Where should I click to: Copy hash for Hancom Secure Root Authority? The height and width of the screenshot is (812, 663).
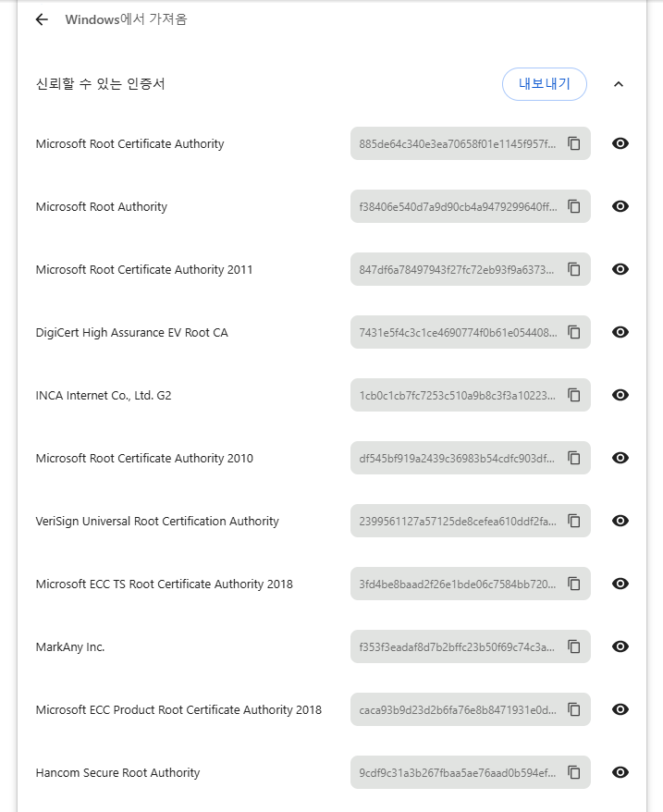point(574,772)
